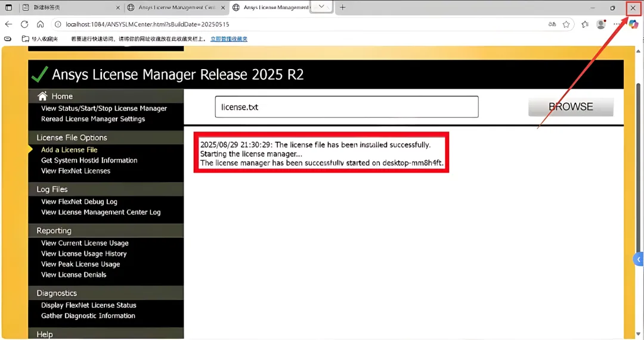This screenshot has width=644, height=340.
Task: Add this page to favorites star icon
Action: tap(566, 24)
